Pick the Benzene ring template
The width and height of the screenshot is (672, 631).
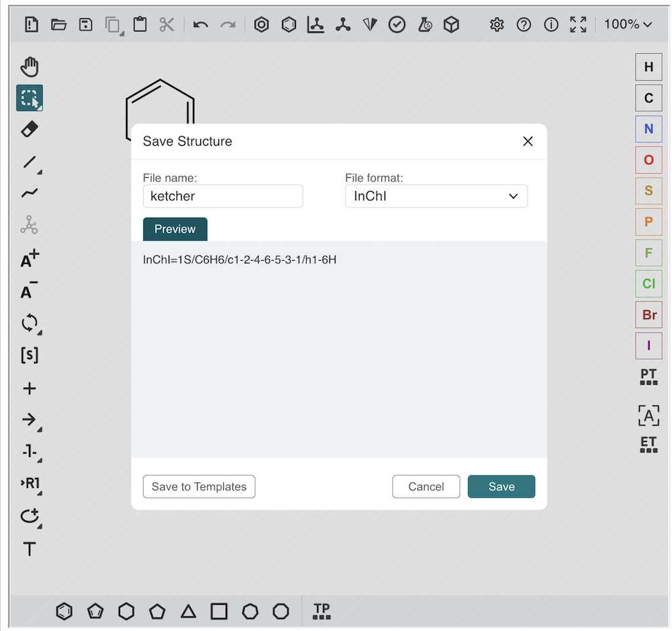tap(64, 611)
